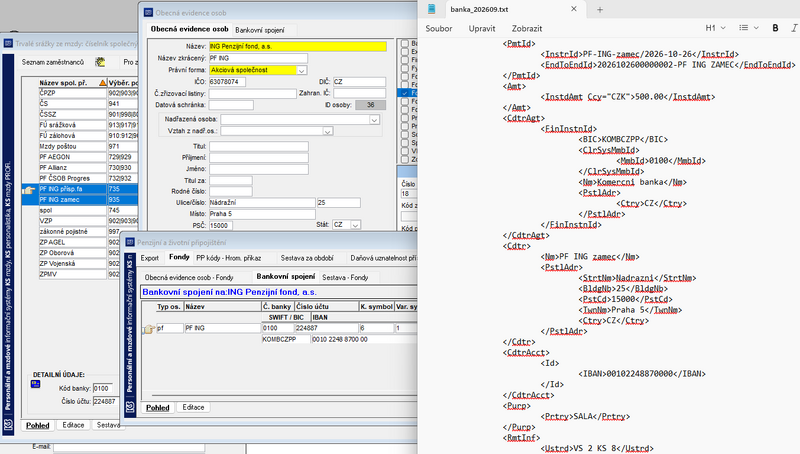Click the IČO field with 63078074
The image size is (800, 454).
click(x=227, y=82)
